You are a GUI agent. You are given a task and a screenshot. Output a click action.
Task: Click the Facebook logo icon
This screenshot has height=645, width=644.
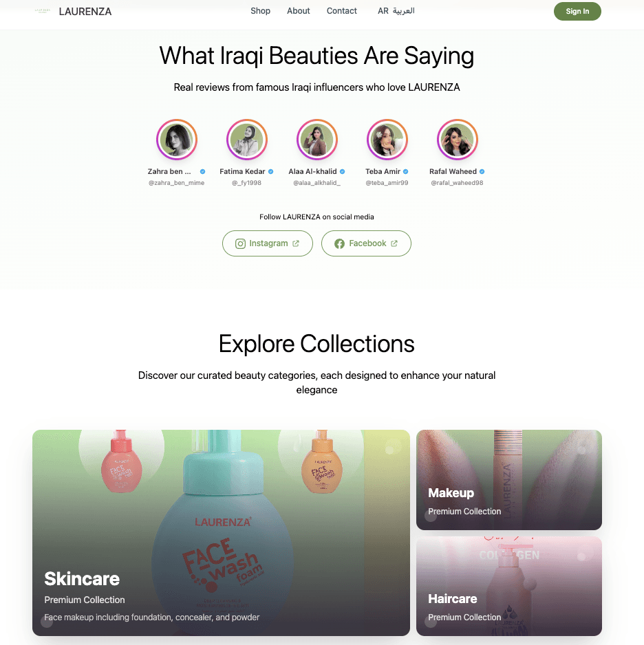tap(339, 243)
